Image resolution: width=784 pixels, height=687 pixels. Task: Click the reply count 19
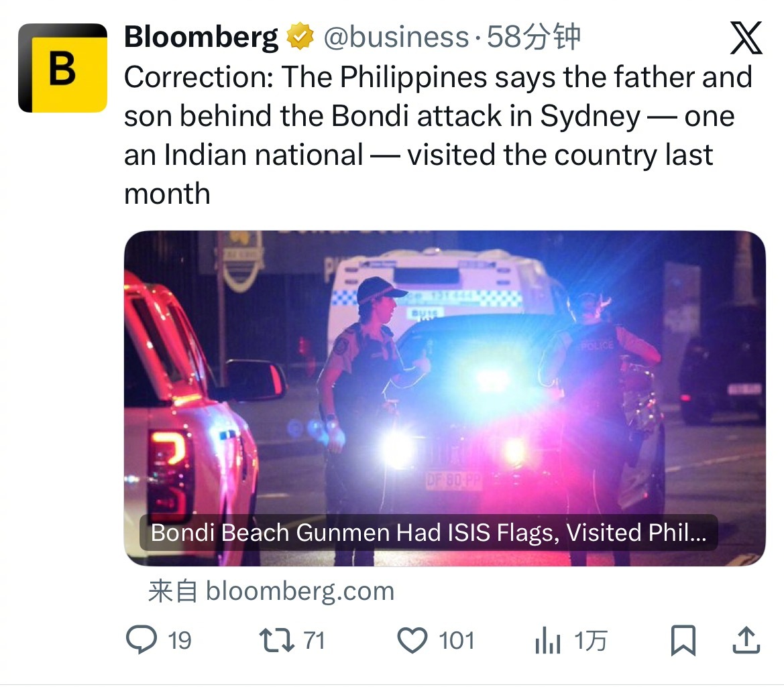pyautogui.click(x=179, y=641)
